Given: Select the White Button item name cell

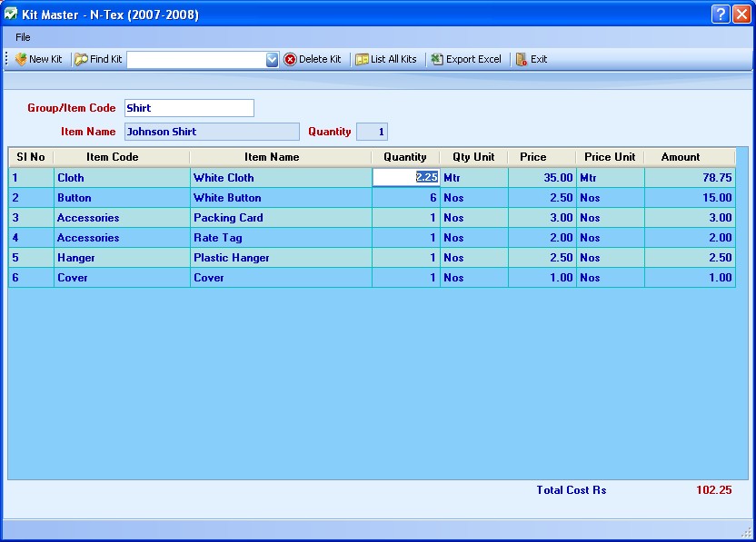Looking at the screenshot, I should [281, 198].
